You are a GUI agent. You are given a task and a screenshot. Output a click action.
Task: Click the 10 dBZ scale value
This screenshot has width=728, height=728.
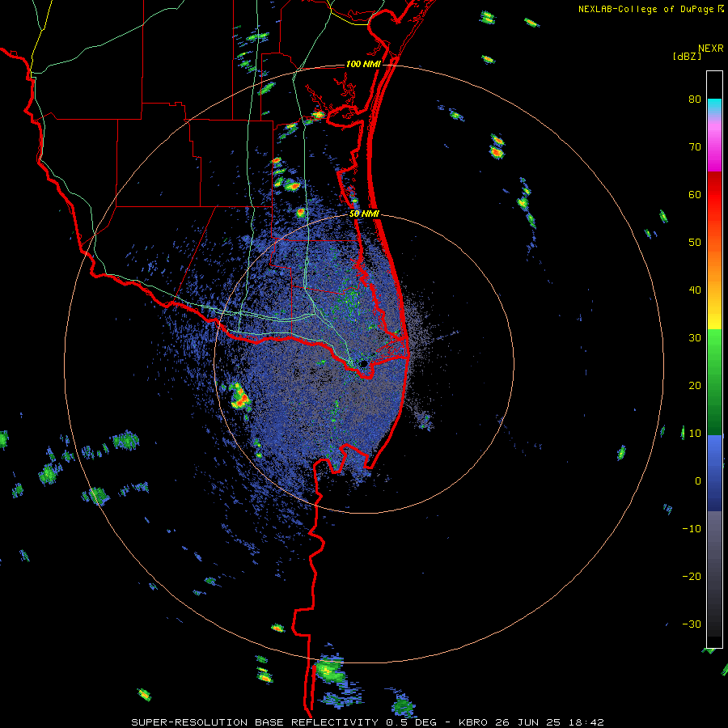[x=695, y=434]
